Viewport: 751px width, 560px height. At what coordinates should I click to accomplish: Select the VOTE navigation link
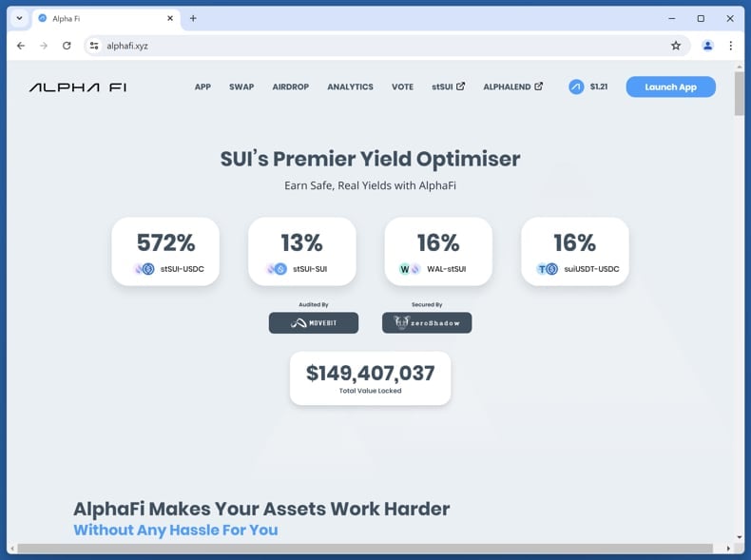coord(402,87)
